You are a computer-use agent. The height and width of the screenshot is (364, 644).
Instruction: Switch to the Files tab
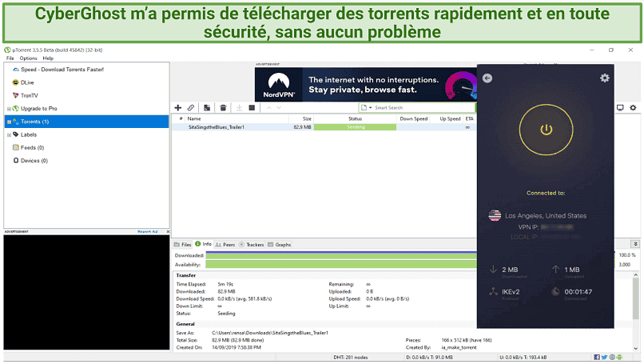183,245
